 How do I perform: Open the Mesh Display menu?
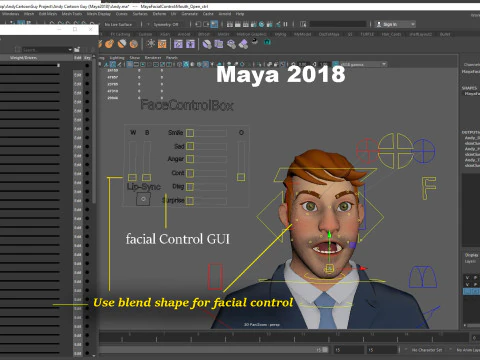pos(99,14)
